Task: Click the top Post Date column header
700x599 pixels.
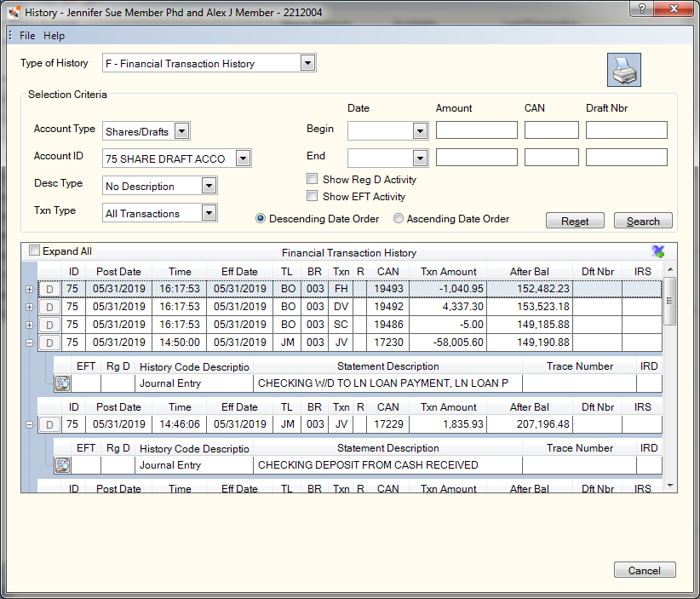Action: point(118,272)
